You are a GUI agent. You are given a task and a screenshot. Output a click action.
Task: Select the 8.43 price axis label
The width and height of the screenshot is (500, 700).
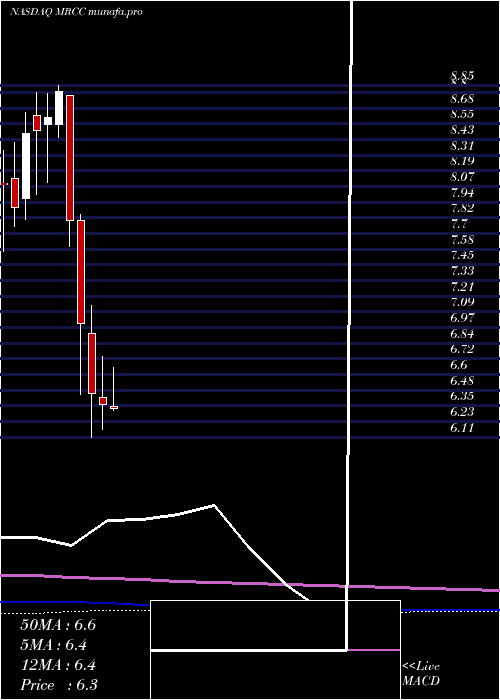click(462, 130)
